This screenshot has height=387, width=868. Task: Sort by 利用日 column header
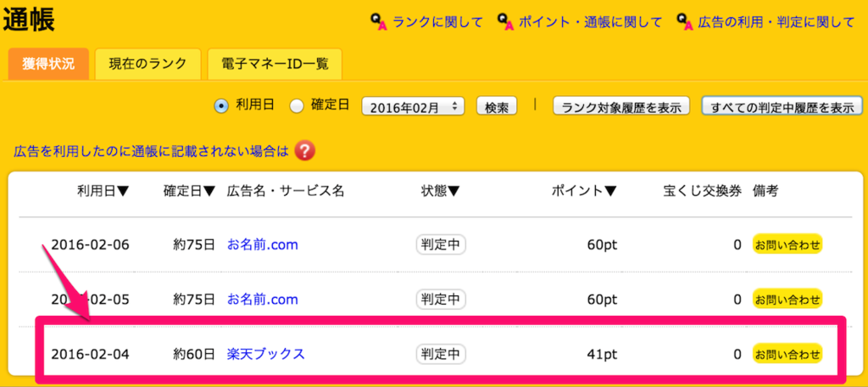point(103,191)
